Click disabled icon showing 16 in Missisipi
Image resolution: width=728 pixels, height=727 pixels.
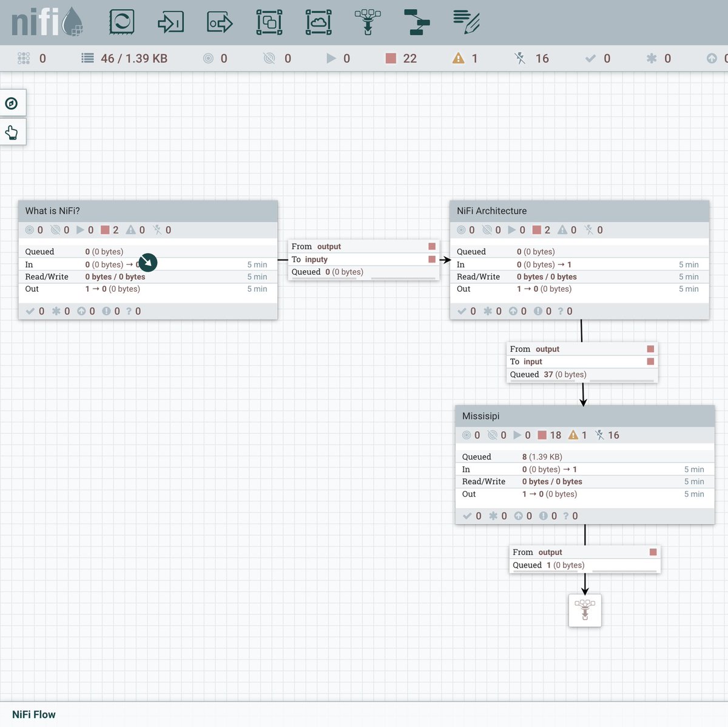[599, 435]
